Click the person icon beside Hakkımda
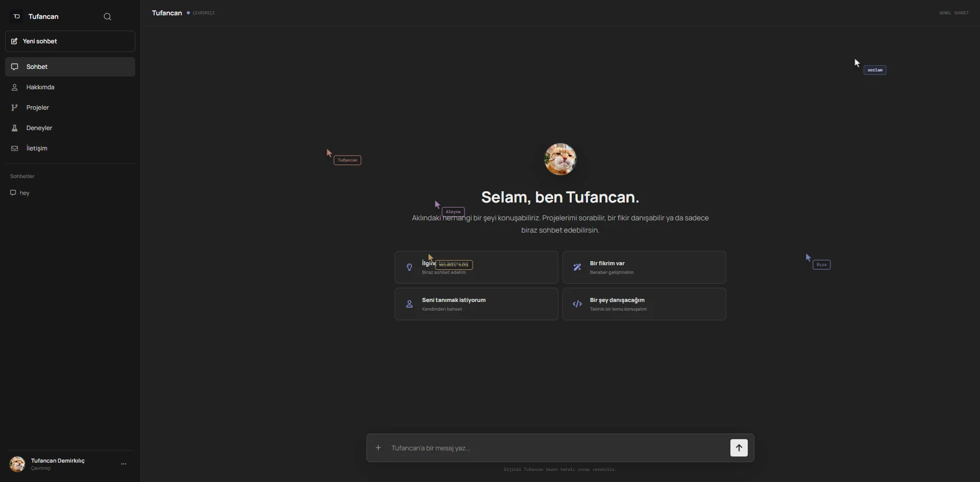Viewport: 980px width, 482px height. coord(15,87)
